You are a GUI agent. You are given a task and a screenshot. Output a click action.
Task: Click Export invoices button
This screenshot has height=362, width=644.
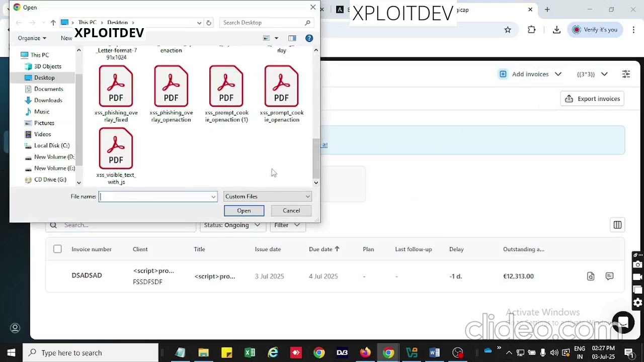tap(593, 99)
